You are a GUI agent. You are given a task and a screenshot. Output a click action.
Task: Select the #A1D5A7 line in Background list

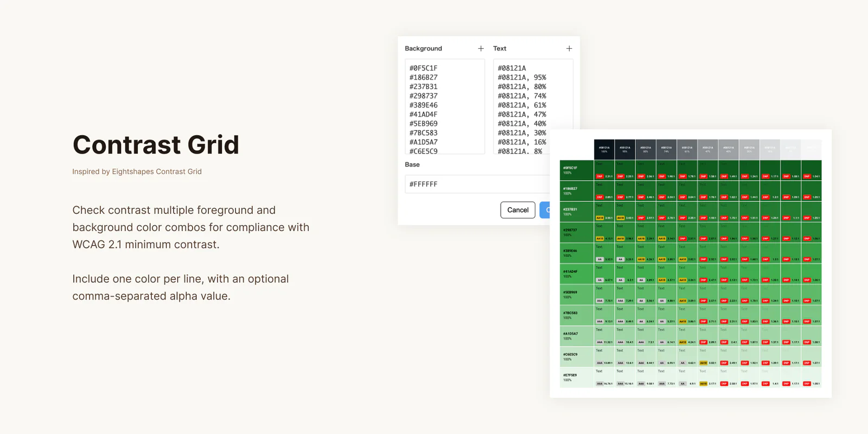[x=424, y=142]
